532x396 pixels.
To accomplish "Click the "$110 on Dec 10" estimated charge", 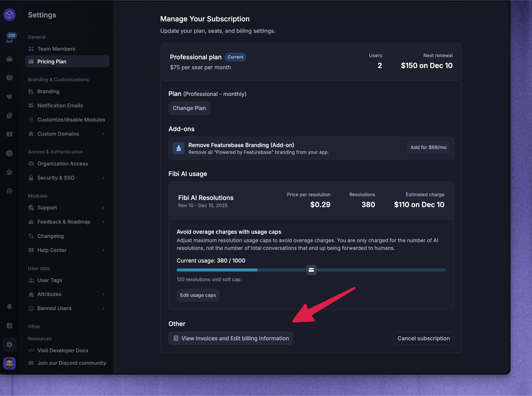I will click(x=419, y=205).
